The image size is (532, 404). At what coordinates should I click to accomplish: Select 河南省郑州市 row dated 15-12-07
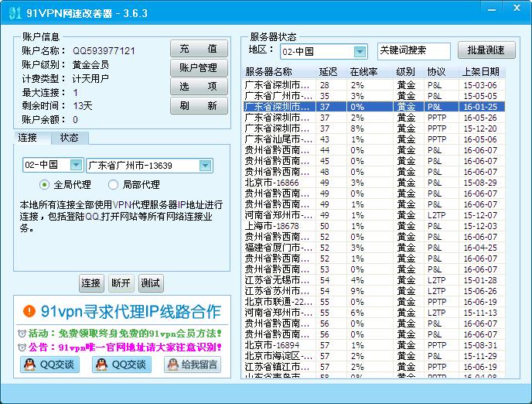[x=374, y=215]
